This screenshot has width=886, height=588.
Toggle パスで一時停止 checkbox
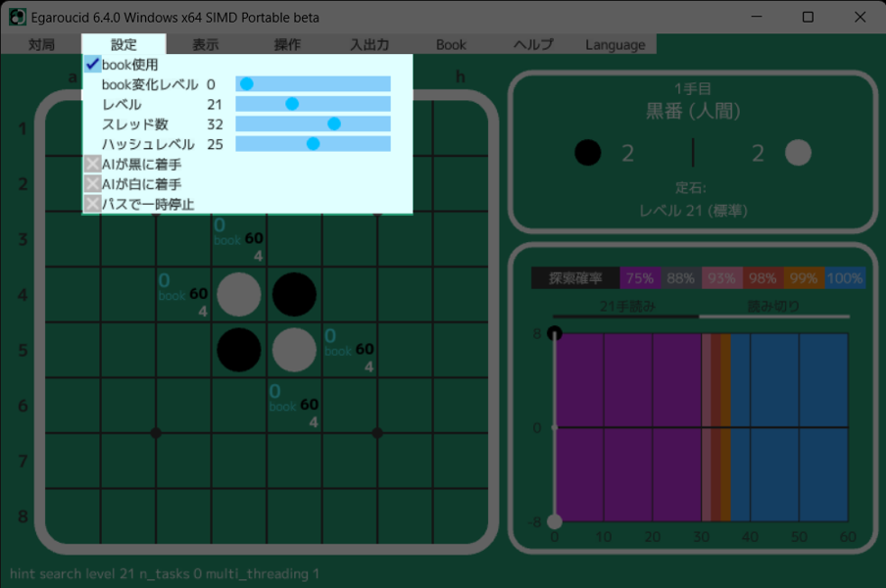[x=93, y=204]
